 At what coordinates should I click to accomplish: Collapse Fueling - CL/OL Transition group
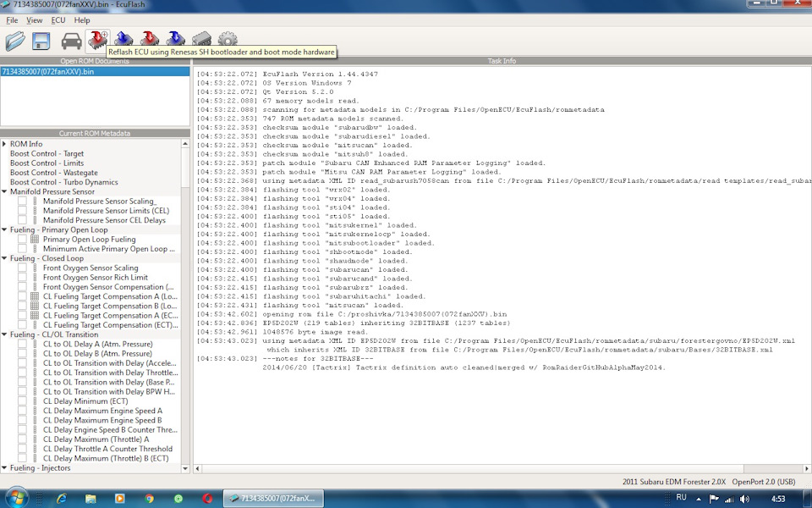tap(4, 334)
